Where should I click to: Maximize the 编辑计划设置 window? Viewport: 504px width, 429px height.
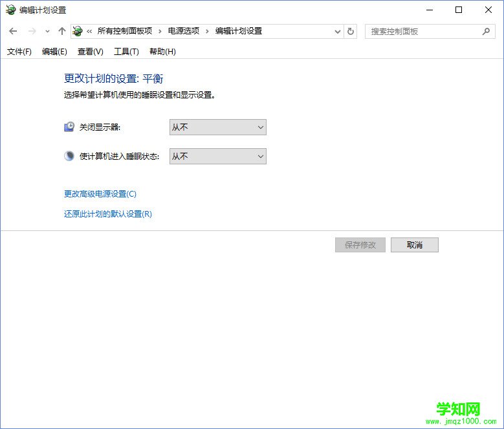pyautogui.click(x=459, y=10)
